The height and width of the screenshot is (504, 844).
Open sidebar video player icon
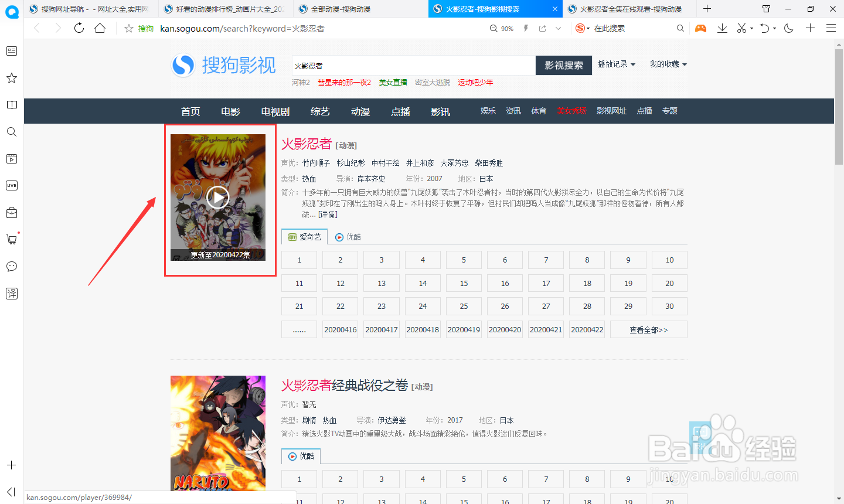pyautogui.click(x=12, y=159)
